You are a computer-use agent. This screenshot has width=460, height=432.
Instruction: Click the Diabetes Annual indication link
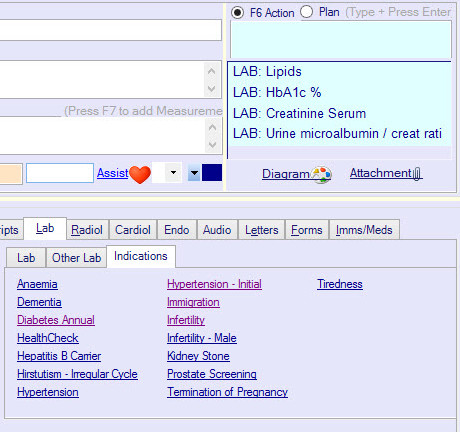pos(56,320)
